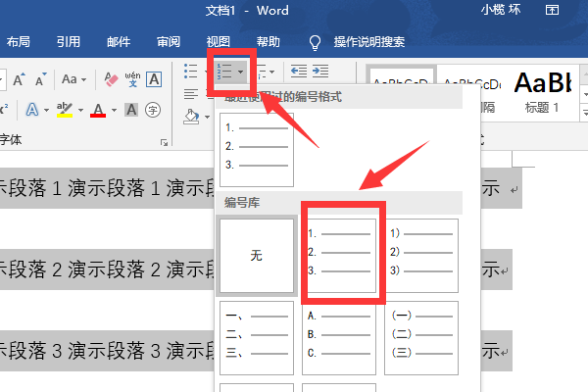Click the Bullets list icon
Image resolution: width=588 pixels, height=392 pixels.
click(191, 71)
